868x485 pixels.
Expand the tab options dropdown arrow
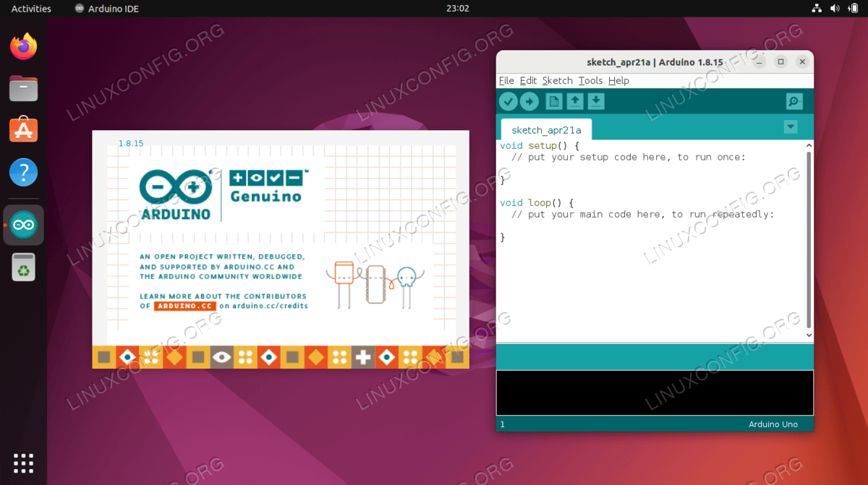coord(791,127)
